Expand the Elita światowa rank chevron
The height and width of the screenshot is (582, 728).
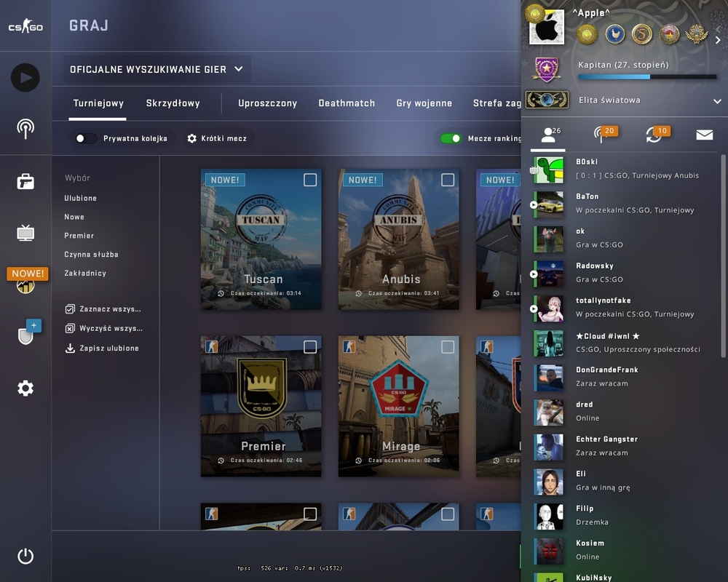717,100
